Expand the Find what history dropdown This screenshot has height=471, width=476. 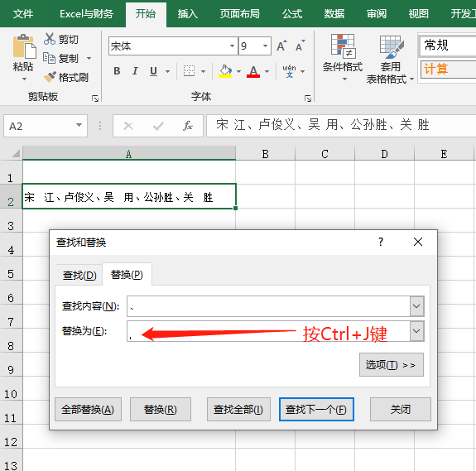click(x=416, y=306)
